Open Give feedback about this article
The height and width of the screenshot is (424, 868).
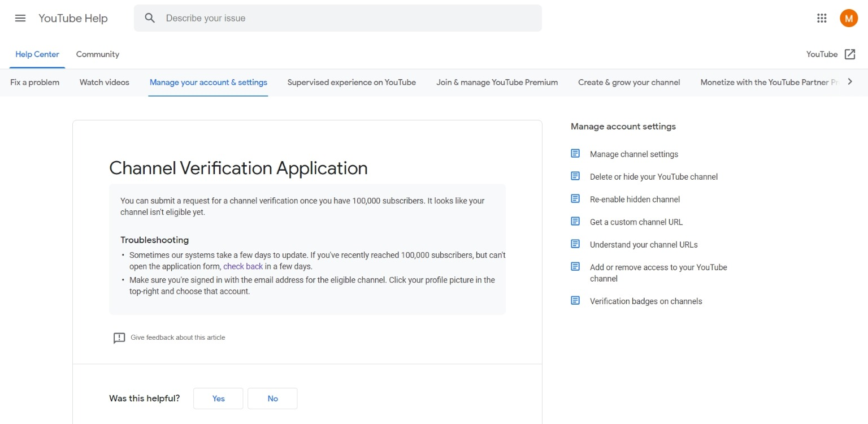point(177,338)
